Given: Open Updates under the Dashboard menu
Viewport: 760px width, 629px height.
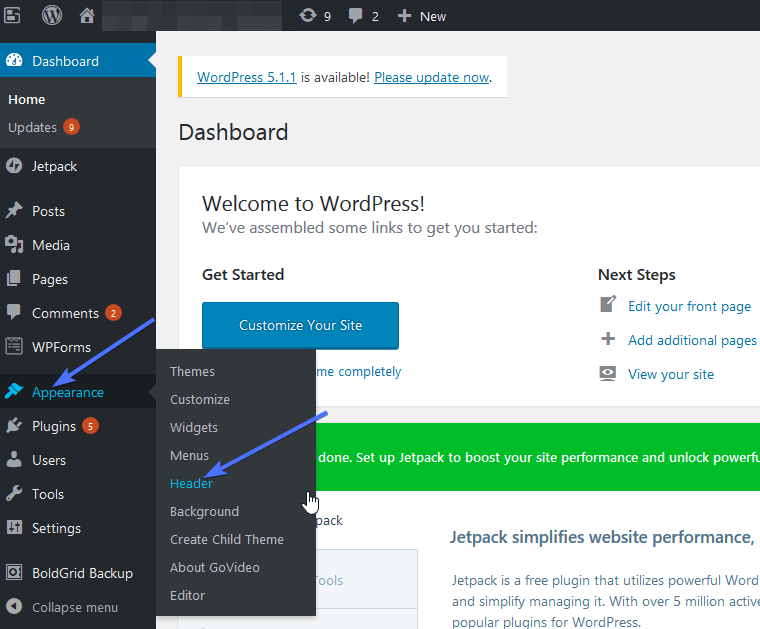Looking at the screenshot, I should [x=32, y=127].
